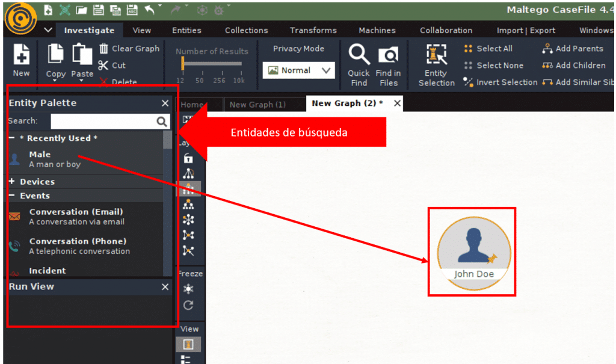Open the Privacy Mode Normal dropdown
The height and width of the screenshot is (364, 616).
(298, 70)
